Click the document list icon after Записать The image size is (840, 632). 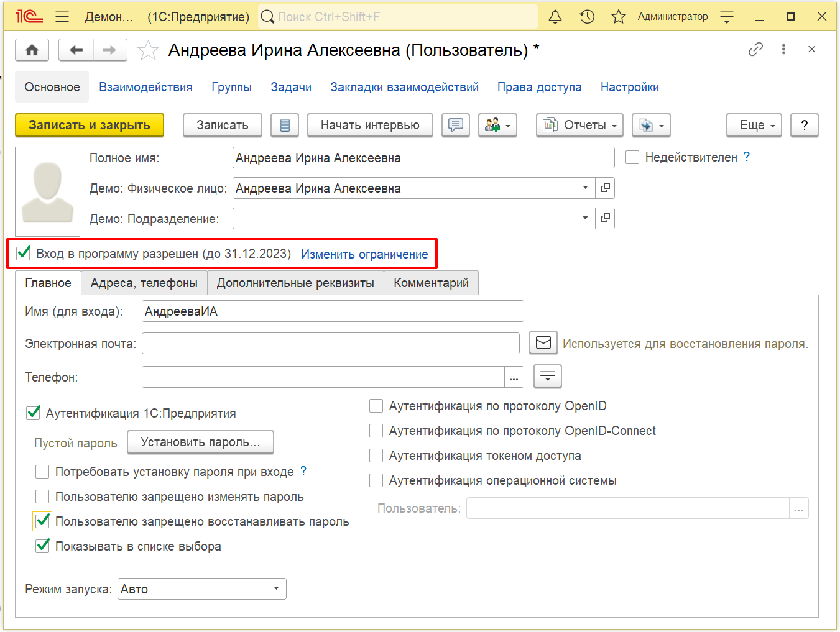(285, 125)
